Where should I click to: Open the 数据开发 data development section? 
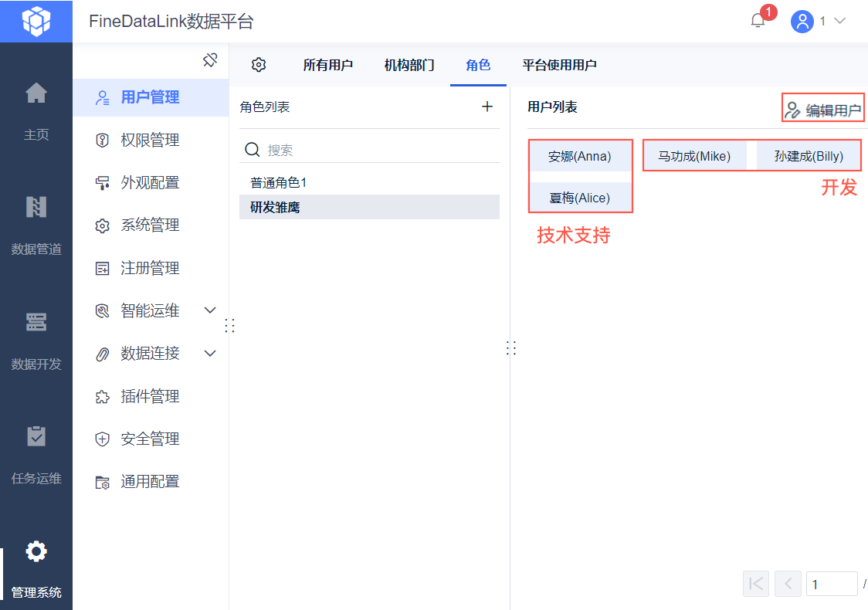point(36,341)
